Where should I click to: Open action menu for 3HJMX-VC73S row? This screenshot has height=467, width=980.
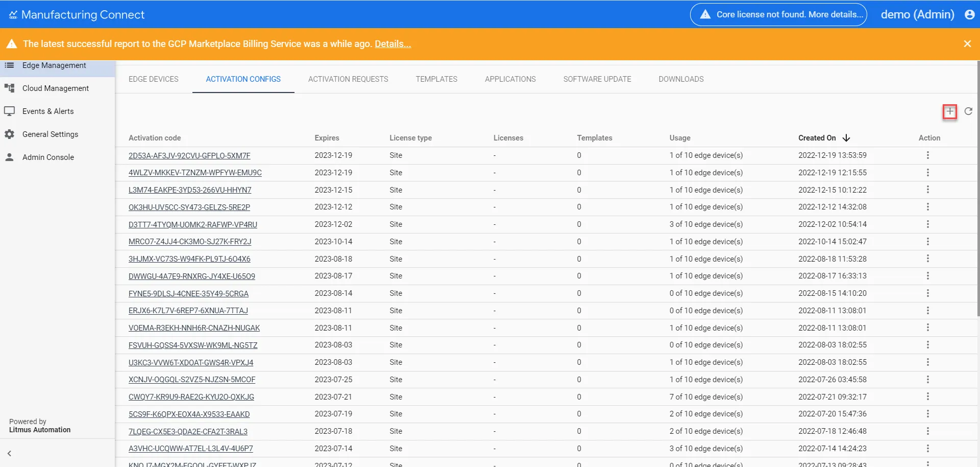927,259
